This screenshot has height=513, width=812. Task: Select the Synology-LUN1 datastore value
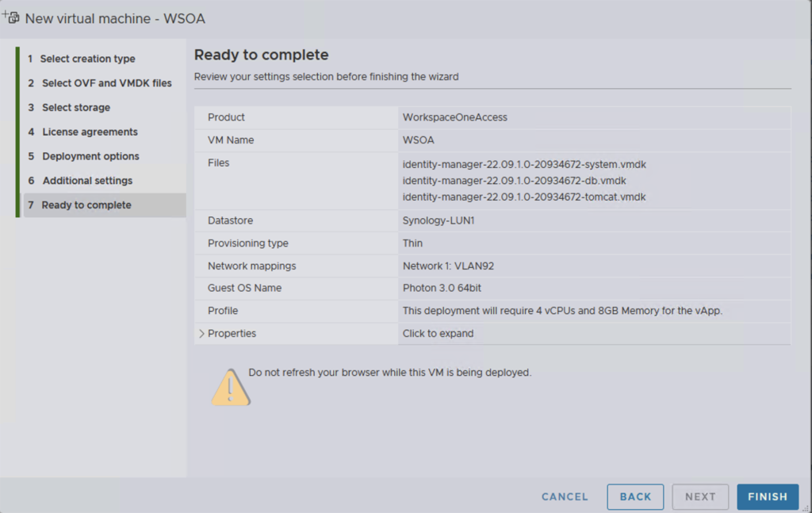439,220
